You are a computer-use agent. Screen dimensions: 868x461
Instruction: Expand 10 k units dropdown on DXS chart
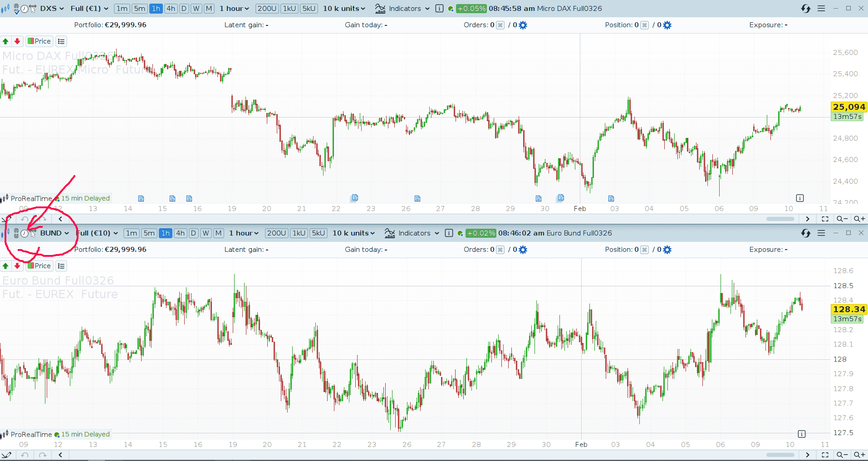tap(344, 9)
